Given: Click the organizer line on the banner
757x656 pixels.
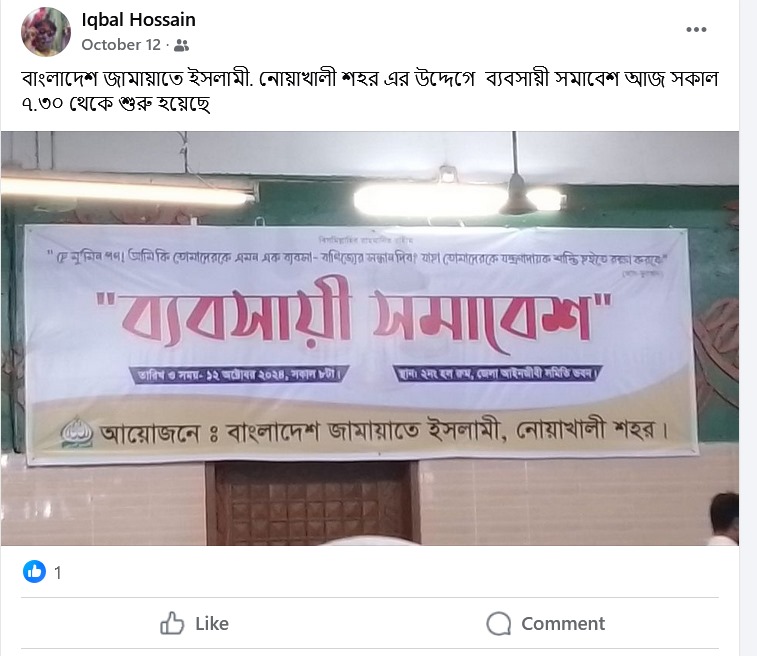Looking at the screenshot, I should 384,430.
